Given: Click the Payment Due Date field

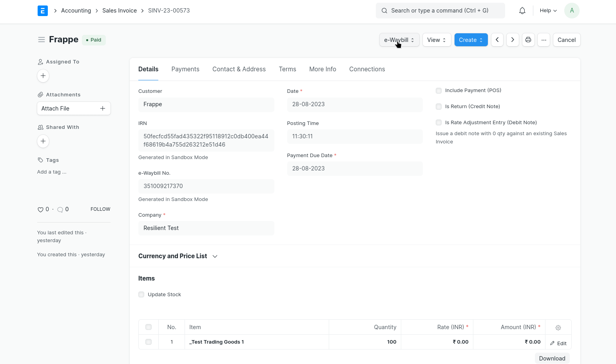Looking at the screenshot, I should pyautogui.click(x=355, y=169).
